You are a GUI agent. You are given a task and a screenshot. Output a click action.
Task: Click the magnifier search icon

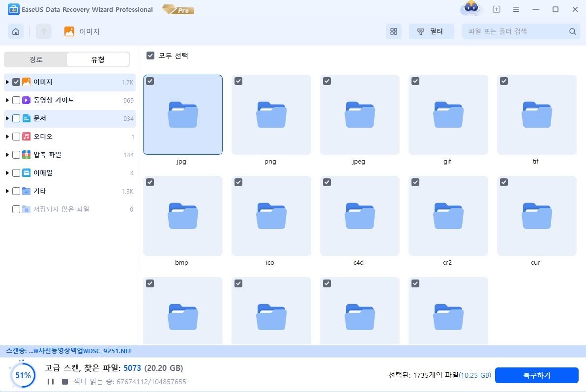[572, 31]
